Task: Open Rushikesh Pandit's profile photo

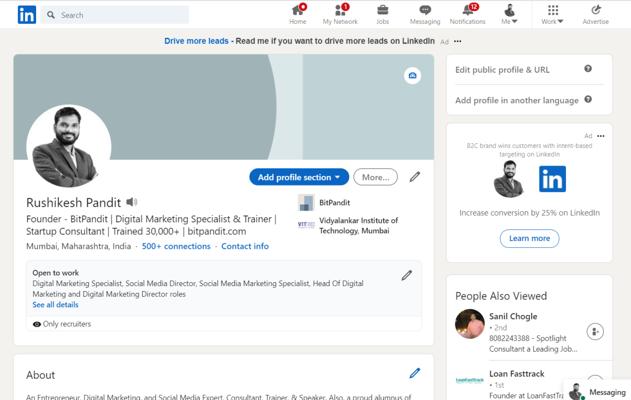Action: coord(68,146)
